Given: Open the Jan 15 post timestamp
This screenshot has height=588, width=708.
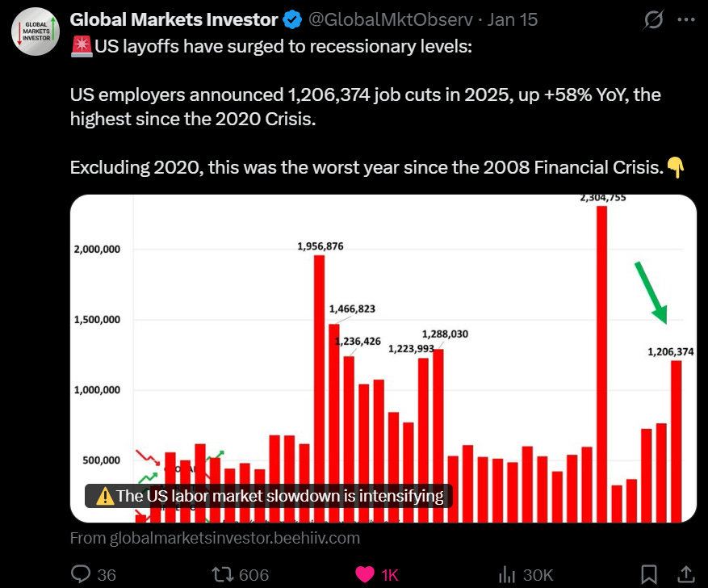Looking at the screenshot, I should click(512, 20).
